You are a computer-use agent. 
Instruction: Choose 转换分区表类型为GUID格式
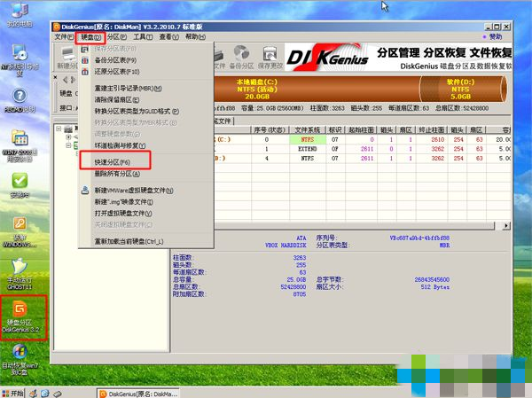[137, 112]
